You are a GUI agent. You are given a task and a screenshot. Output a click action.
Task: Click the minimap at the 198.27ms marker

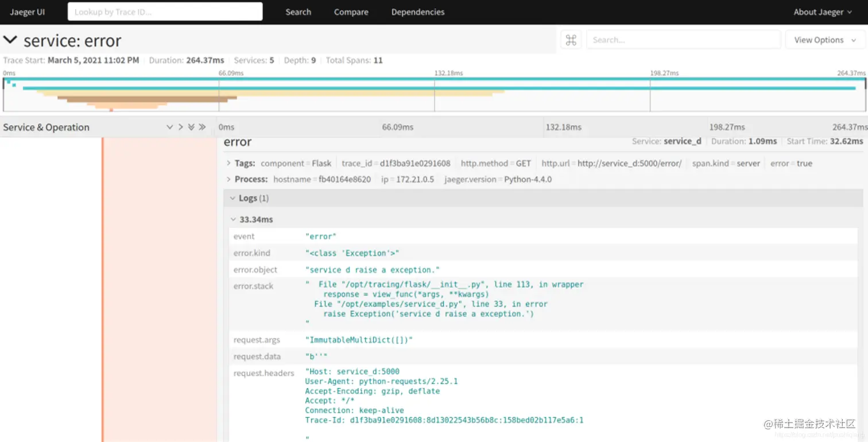(650, 95)
